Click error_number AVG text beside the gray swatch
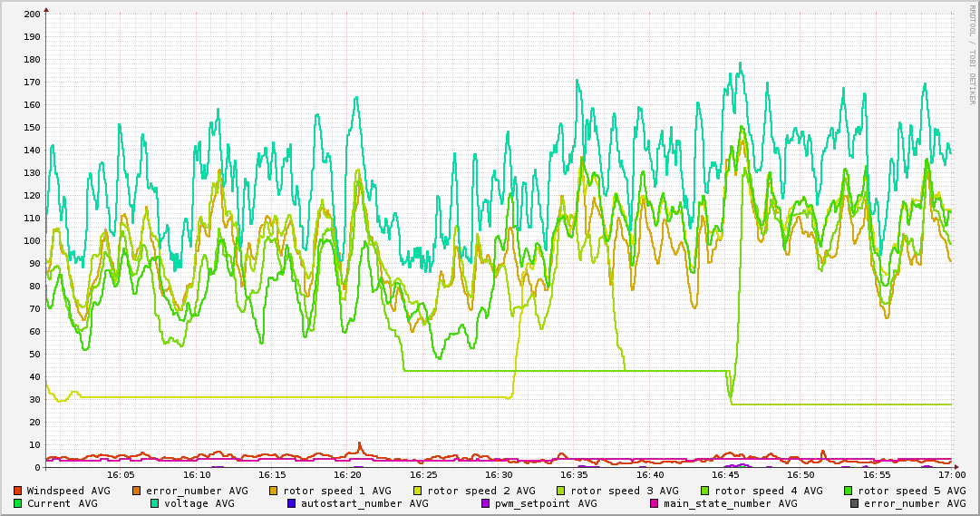980x516 pixels. [915, 503]
